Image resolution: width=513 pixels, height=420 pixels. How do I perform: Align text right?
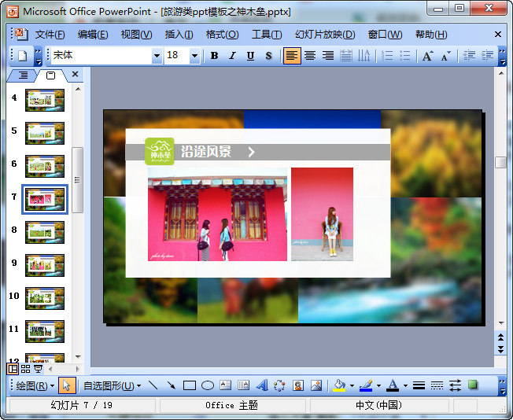[328, 56]
